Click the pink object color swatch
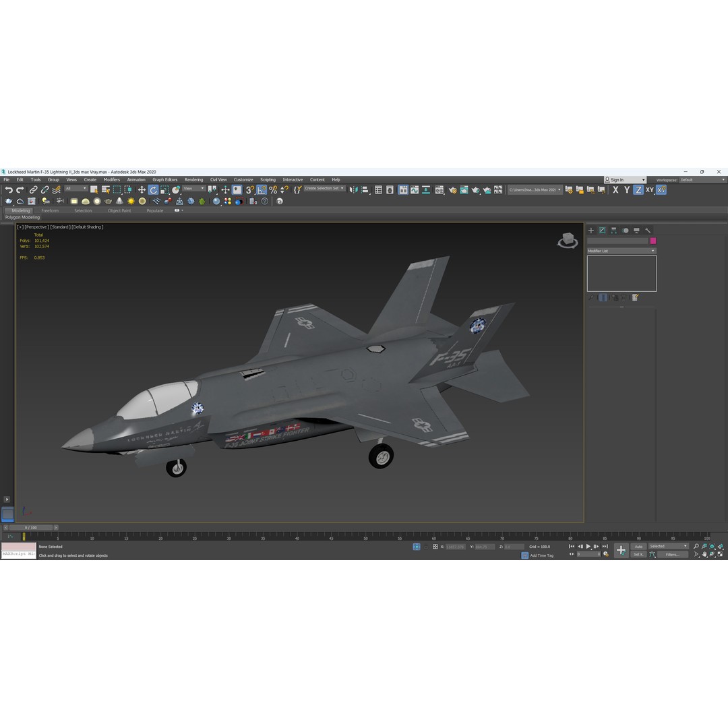Viewport: 728px width, 728px height. tap(653, 241)
